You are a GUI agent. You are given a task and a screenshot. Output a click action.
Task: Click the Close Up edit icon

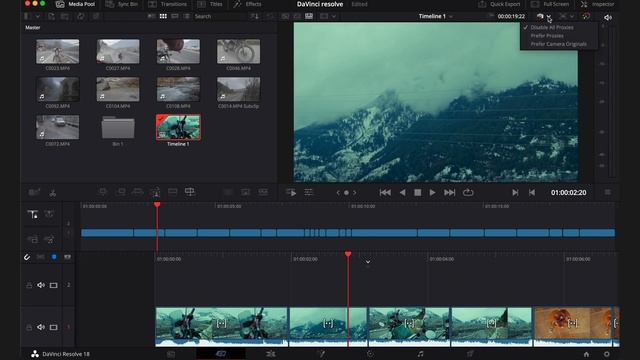pyautogui.click(x=156, y=192)
